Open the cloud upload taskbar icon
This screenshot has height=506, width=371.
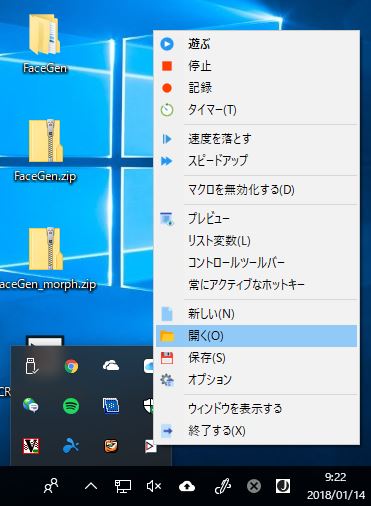point(187,487)
